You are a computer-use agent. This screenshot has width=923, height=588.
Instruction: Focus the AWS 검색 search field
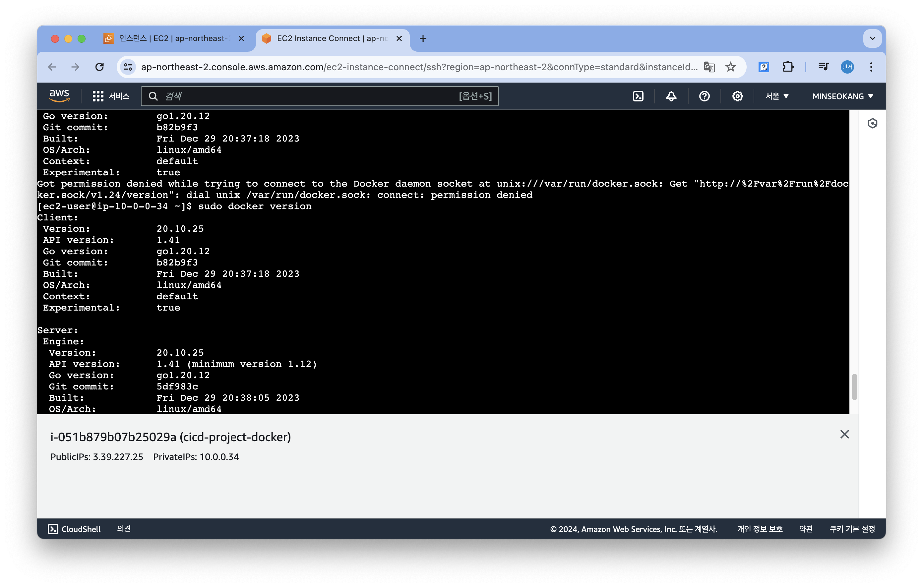[x=307, y=96]
